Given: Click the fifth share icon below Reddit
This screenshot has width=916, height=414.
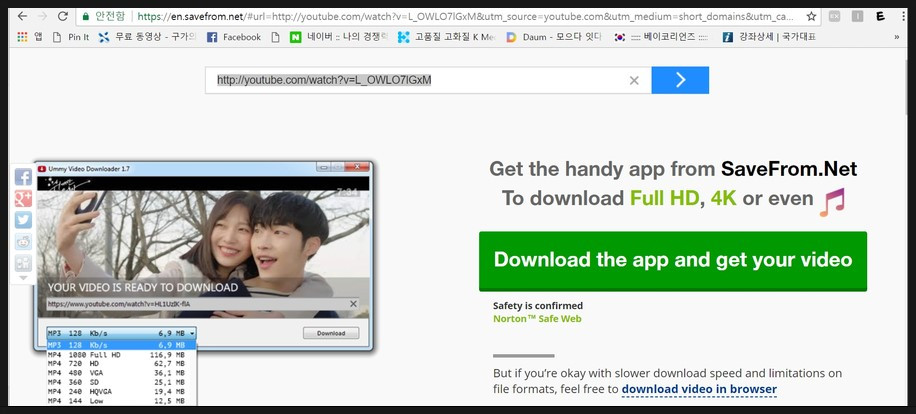Looking at the screenshot, I should click(23, 263).
